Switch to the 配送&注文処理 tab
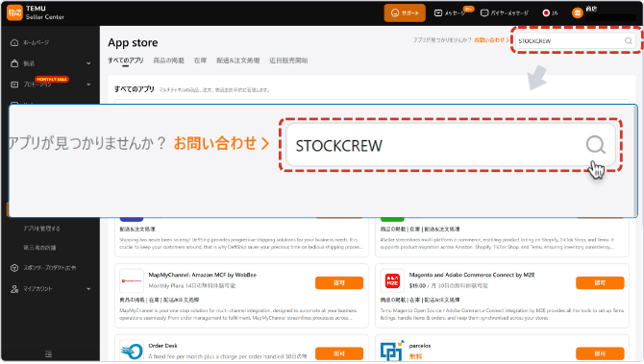The width and height of the screenshot is (644, 364). [238, 60]
